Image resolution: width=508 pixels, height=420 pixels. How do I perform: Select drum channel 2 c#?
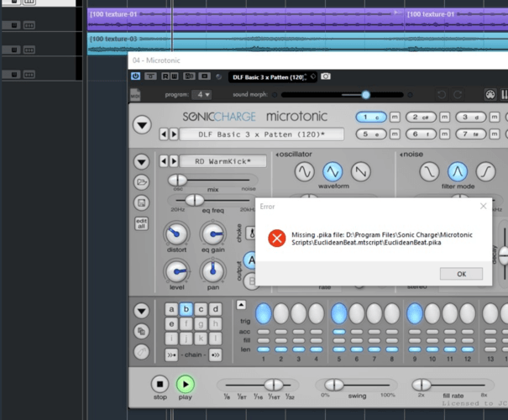click(x=422, y=118)
